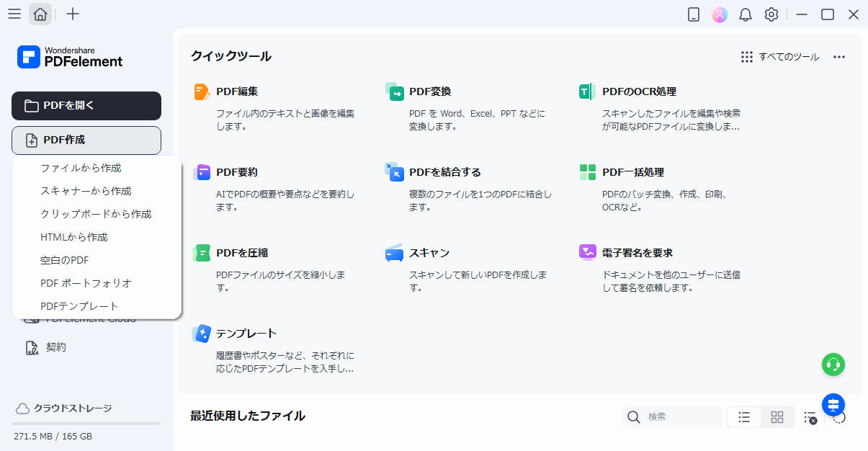The image size is (868, 451).
Task: Switch recent files to grid view
Action: pos(777,416)
